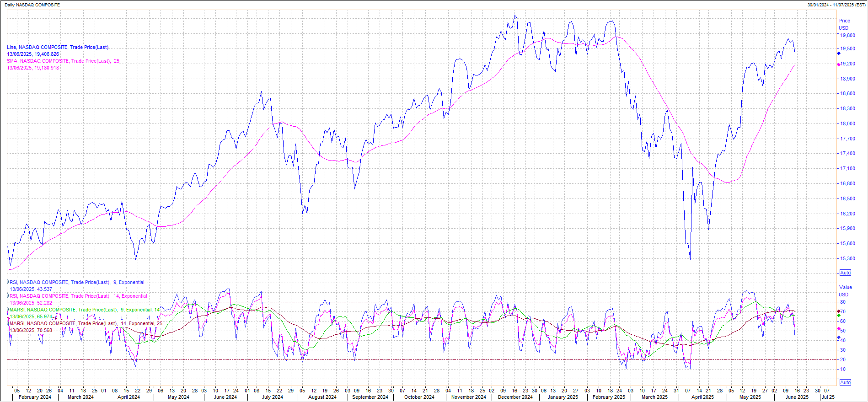Select the Daily NASDAQ COMPOSITE chart title

(32, 5)
